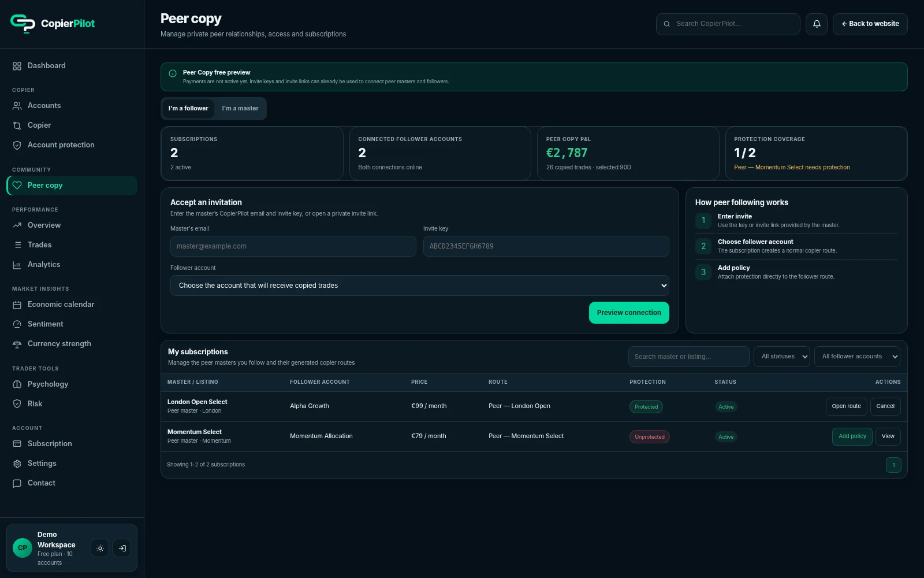The height and width of the screenshot is (578, 924).
Task: Click the CP workspace avatar
Action: pos(23,548)
